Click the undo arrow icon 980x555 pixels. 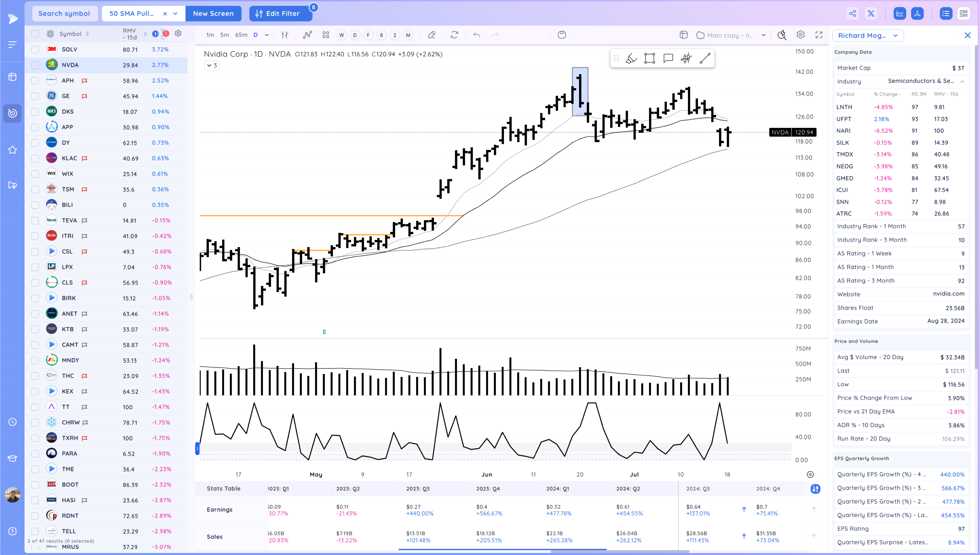[477, 35]
